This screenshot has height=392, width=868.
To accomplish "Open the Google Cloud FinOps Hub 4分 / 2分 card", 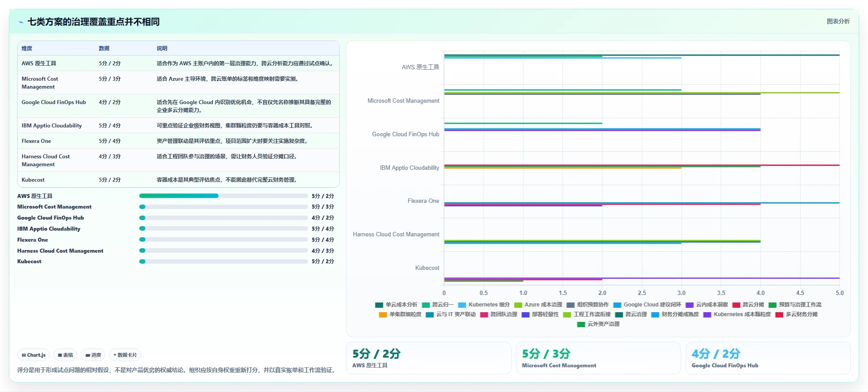I will [768, 358].
